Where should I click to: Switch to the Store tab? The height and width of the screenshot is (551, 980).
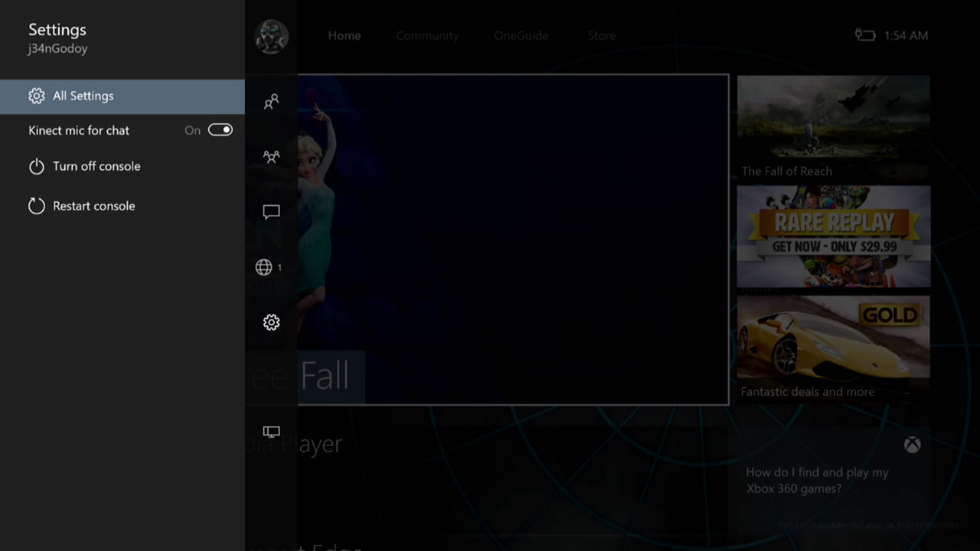click(x=602, y=36)
